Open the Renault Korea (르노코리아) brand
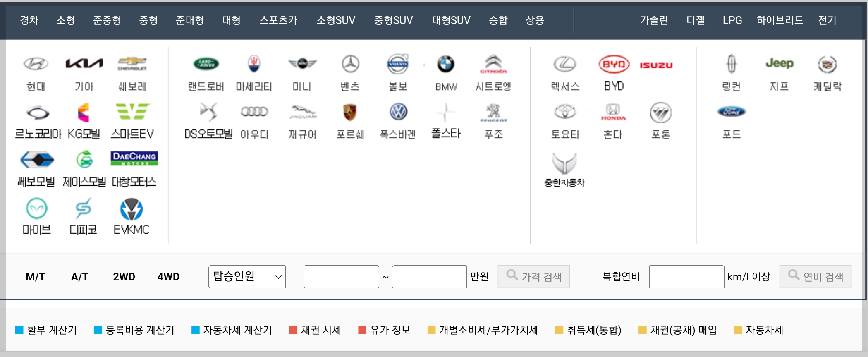The width and height of the screenshot is (868, 357). (x=38, y=113)
